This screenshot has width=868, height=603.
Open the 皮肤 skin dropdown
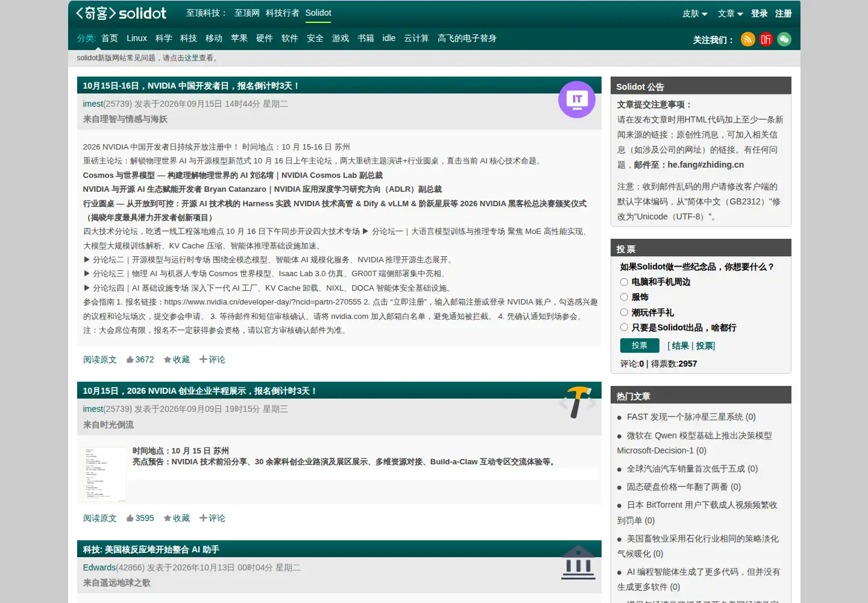click(694, 13)
